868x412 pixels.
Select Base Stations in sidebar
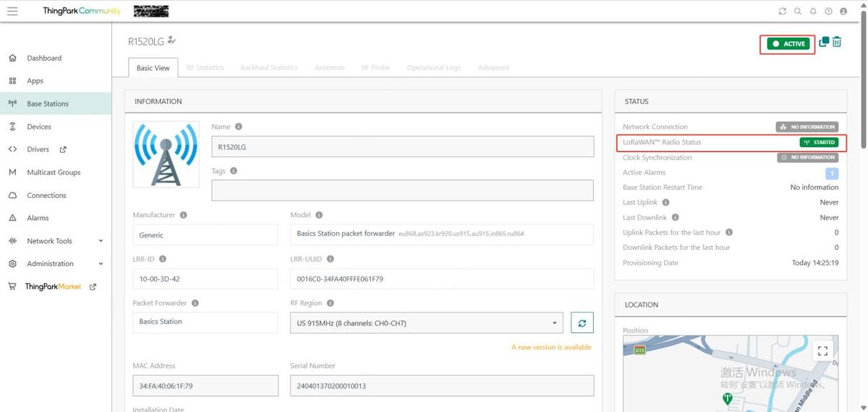56,104
